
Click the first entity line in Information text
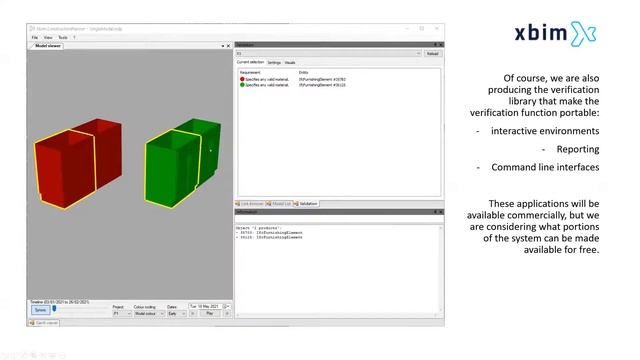coord(269,232)
